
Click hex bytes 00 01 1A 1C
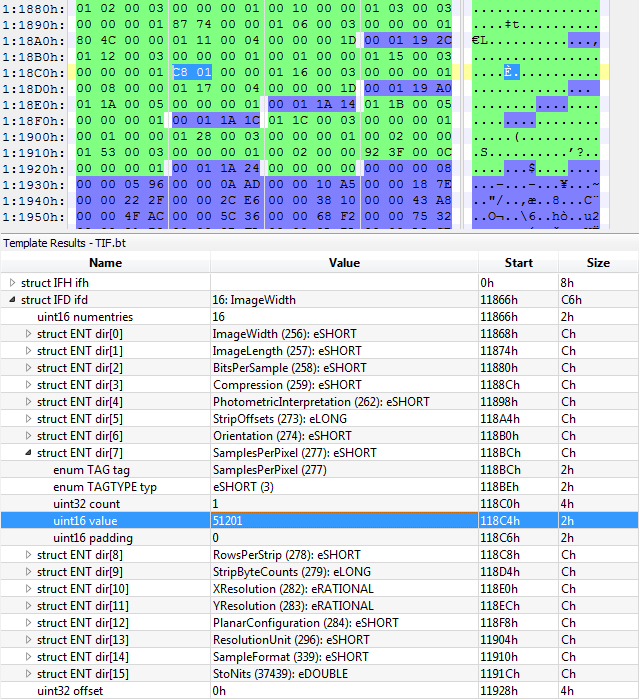216,120
